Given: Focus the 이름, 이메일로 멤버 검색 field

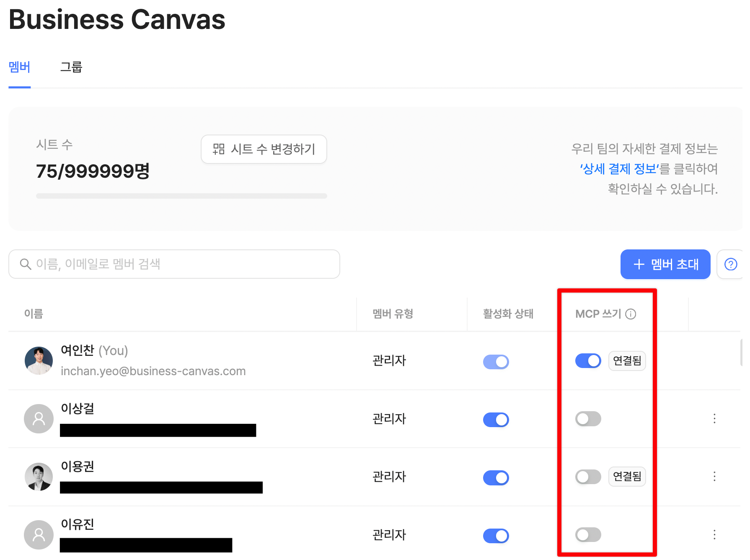Looking at the screenshot, I should (174, 264).
